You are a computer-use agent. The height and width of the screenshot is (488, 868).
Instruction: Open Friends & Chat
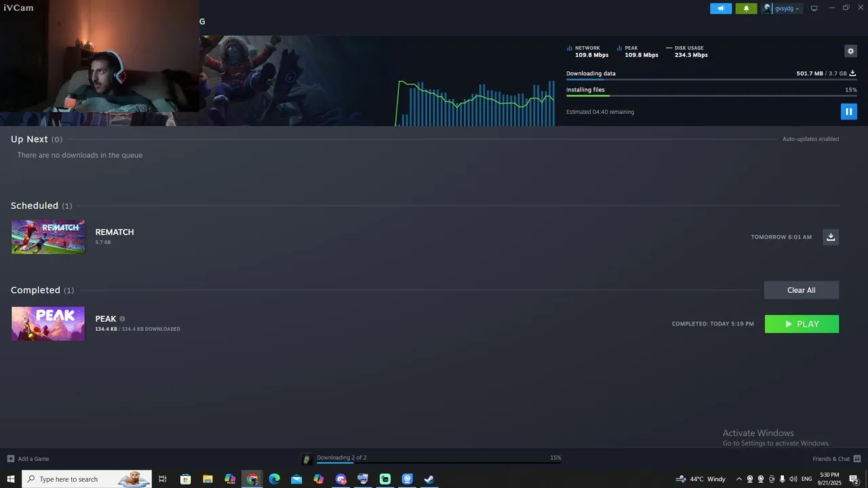[837, 459]
